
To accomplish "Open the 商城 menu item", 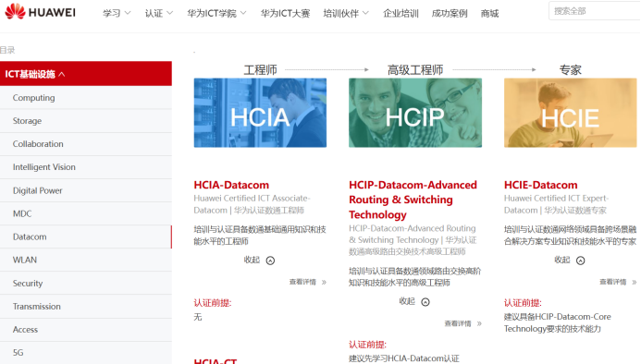I will 489,13.
